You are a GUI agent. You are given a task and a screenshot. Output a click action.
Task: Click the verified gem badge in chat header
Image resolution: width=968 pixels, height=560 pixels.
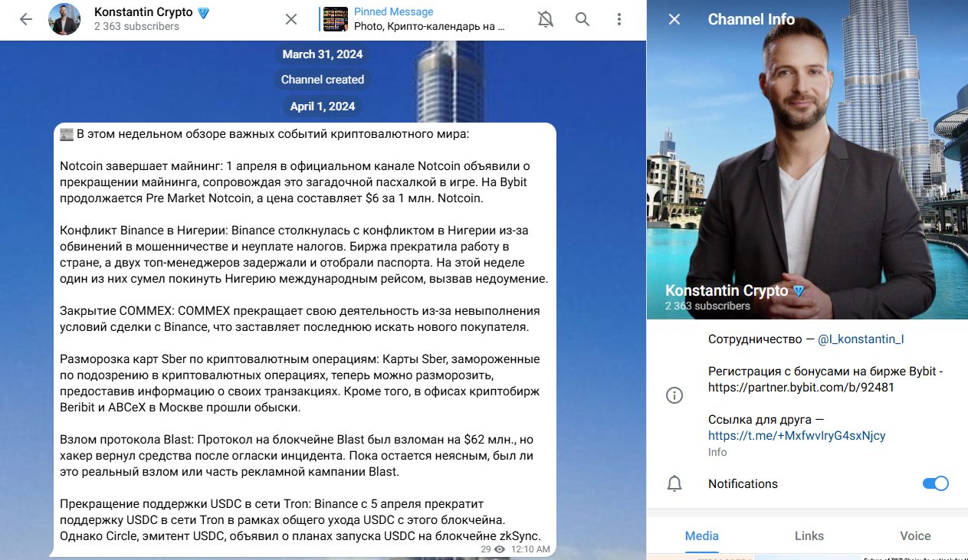point(203,13)
